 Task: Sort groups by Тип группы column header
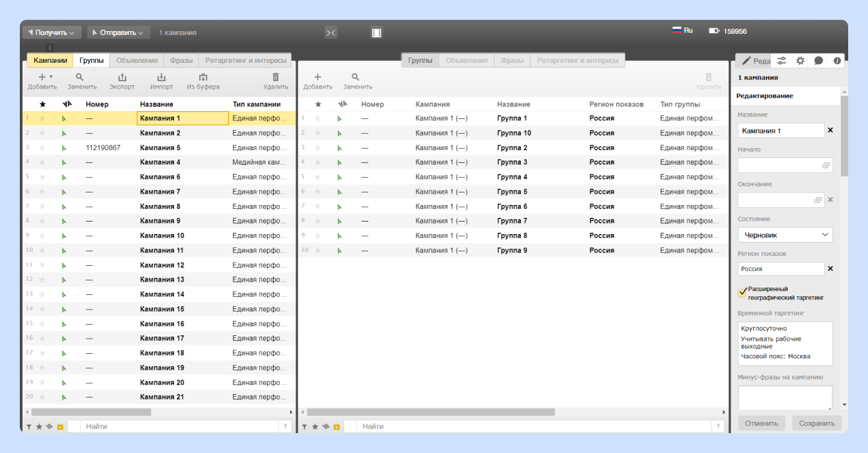click(680, 104)
